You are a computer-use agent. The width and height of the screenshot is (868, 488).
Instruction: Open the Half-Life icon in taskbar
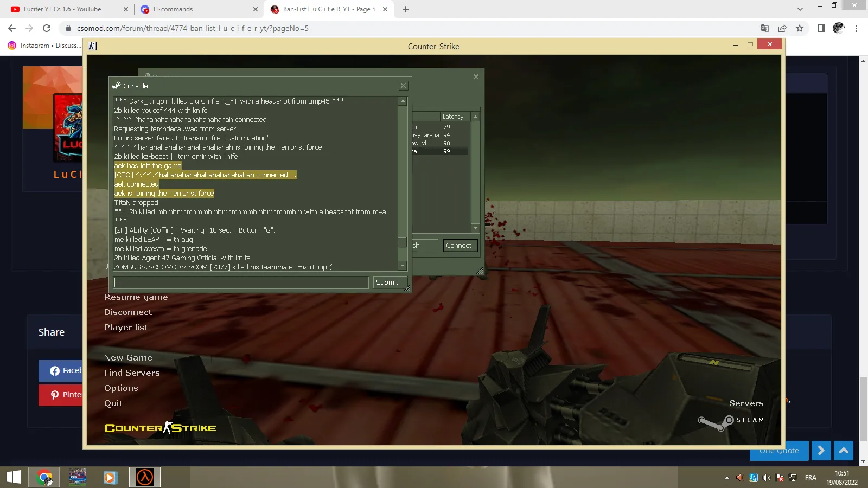pyautogui.click(x=145, y=477)
